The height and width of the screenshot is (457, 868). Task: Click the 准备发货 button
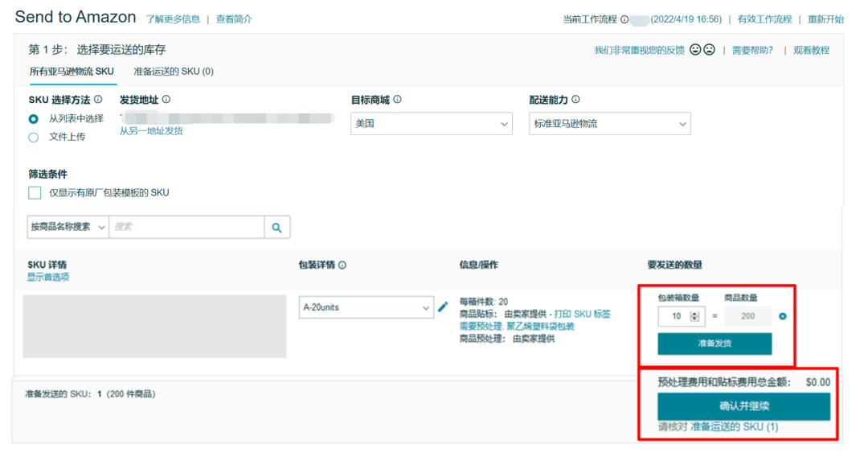point(714,344)
